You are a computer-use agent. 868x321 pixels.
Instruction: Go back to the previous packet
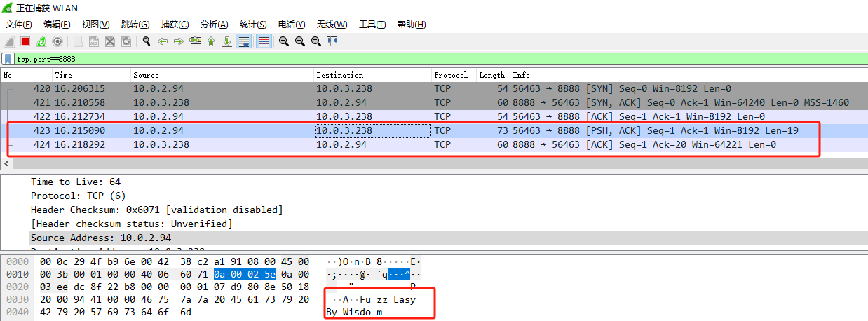pos(163,41)
